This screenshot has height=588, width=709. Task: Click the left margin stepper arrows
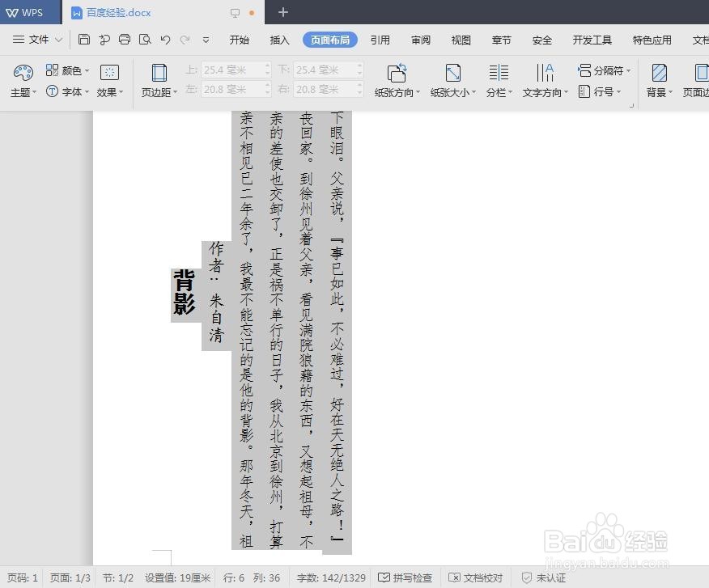268,90
